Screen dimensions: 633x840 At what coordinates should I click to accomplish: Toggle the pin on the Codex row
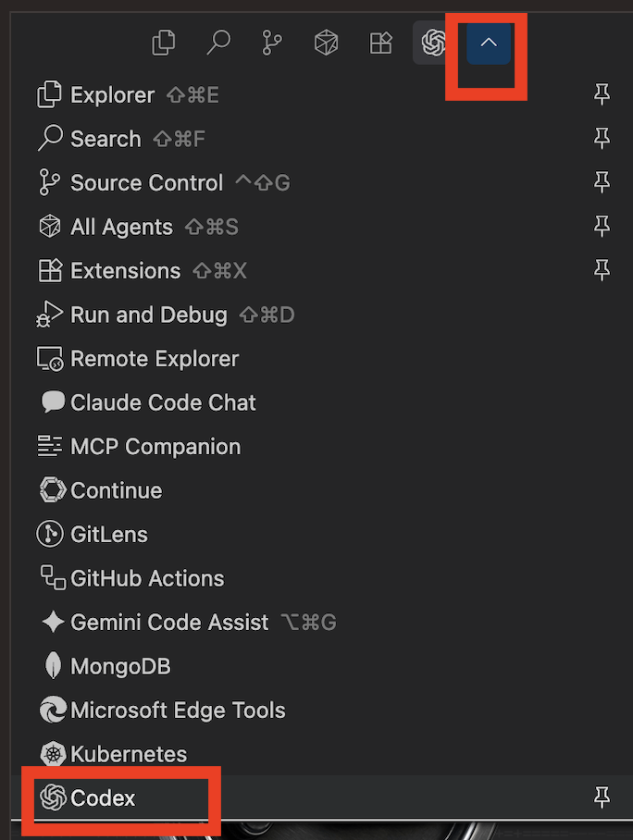tap(602, 797)
